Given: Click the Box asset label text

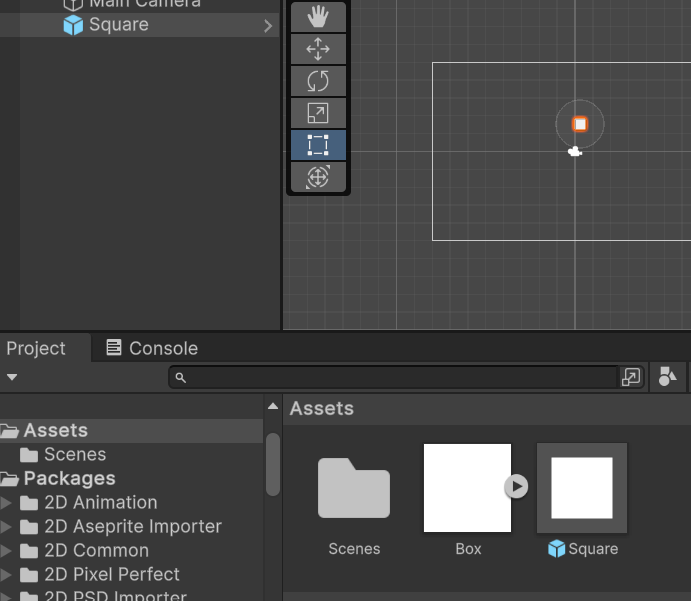Looking at the screenshot, I should point(468,549).
